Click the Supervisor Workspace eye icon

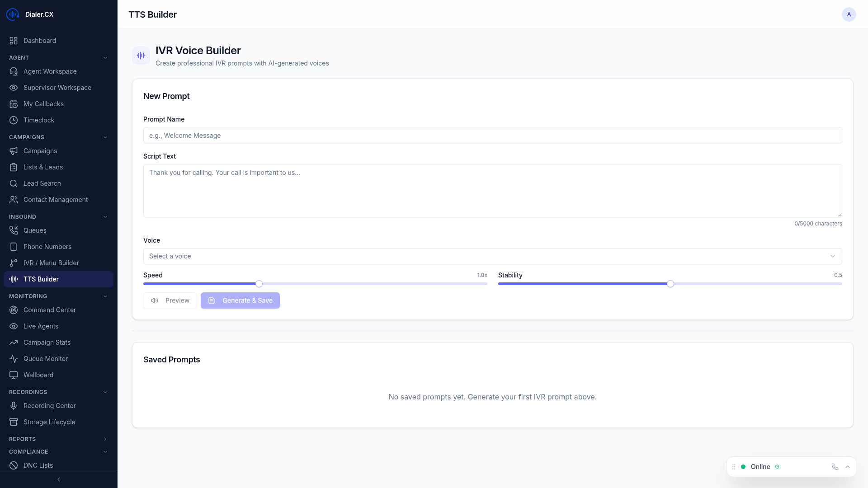14,87
